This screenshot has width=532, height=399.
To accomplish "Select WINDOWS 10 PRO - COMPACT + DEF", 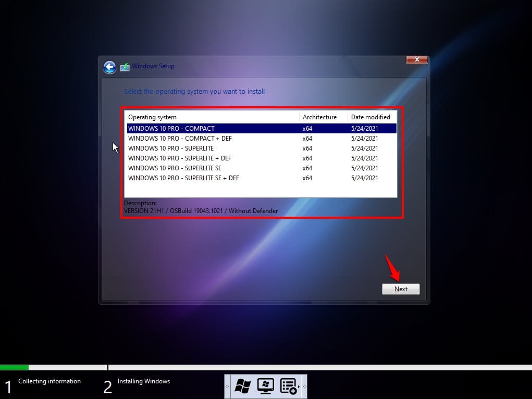I will (x=180, y=139).
